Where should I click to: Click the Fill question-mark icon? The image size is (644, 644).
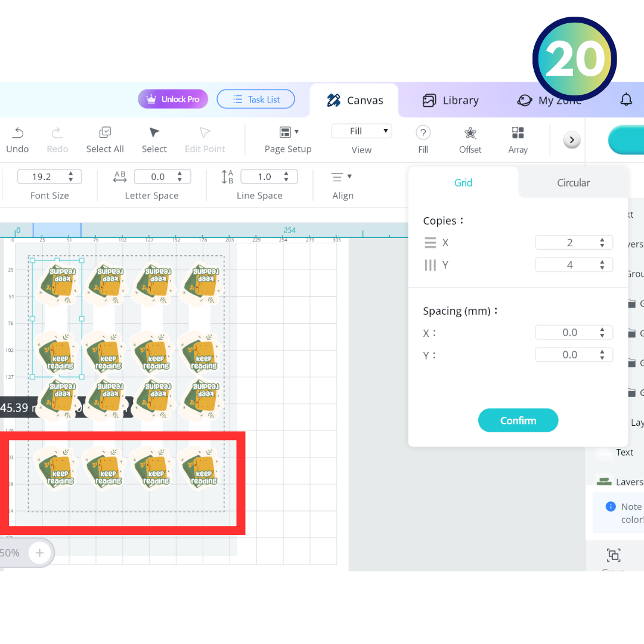click(423, 132)
